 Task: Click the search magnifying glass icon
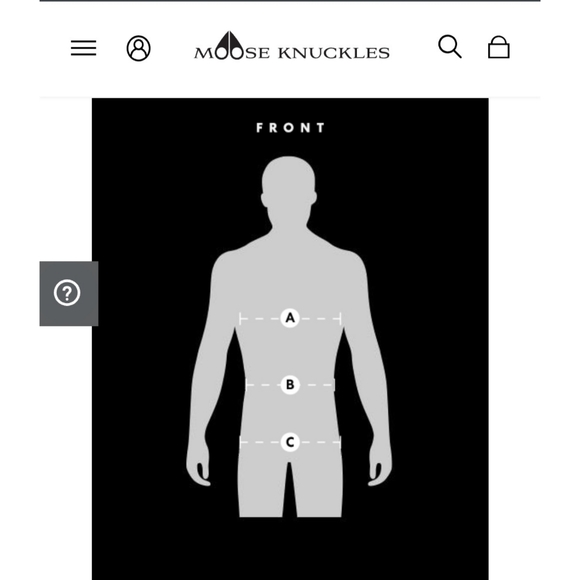pos(450,47)
